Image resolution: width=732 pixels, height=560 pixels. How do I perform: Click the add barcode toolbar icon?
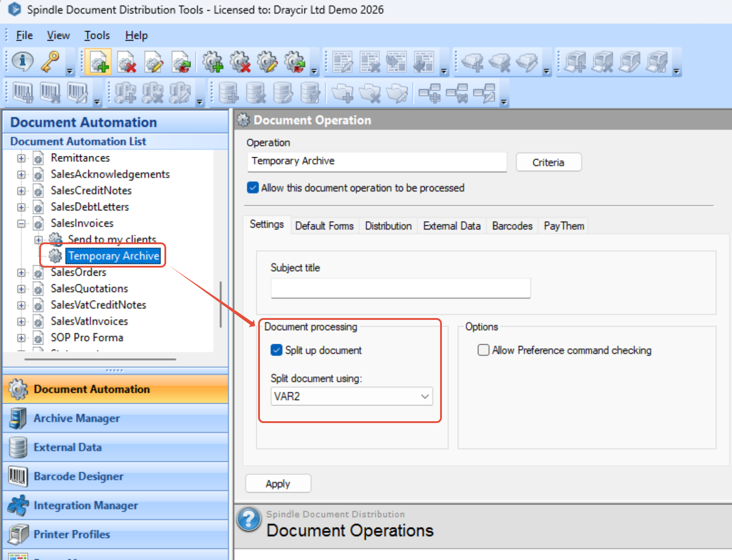coord(23,92)
